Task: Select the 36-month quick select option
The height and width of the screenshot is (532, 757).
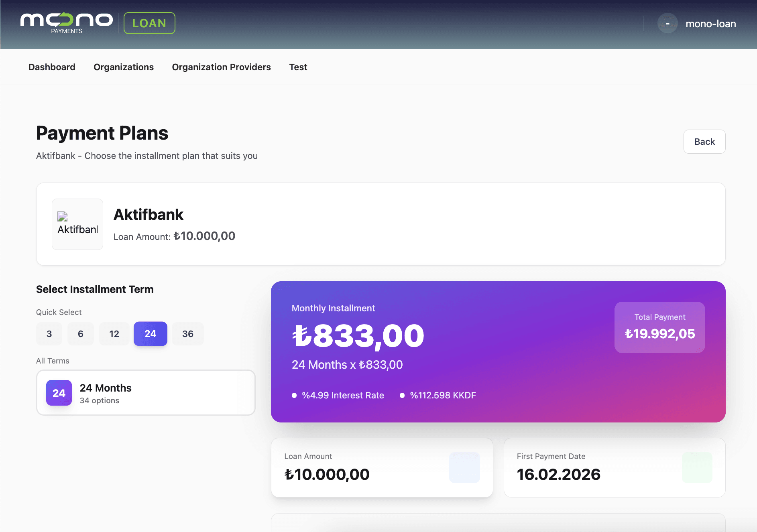Action: pyautogui.click(x=187, y=333)
